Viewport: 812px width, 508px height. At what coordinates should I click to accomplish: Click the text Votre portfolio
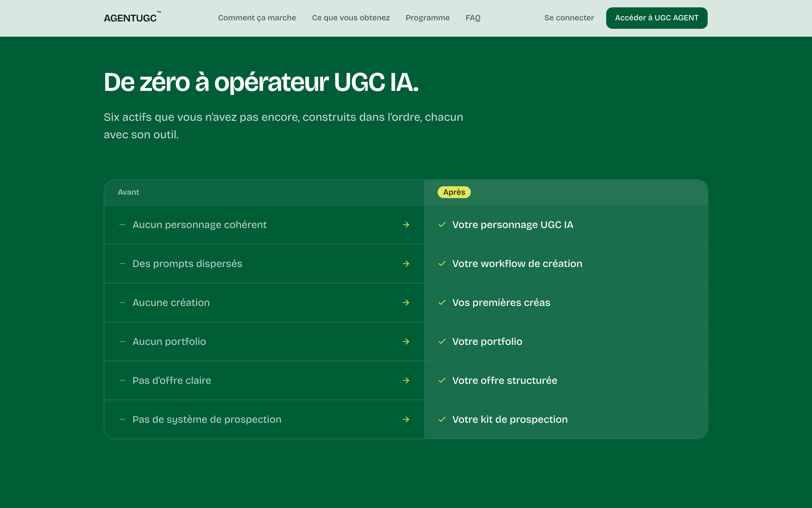487,342
